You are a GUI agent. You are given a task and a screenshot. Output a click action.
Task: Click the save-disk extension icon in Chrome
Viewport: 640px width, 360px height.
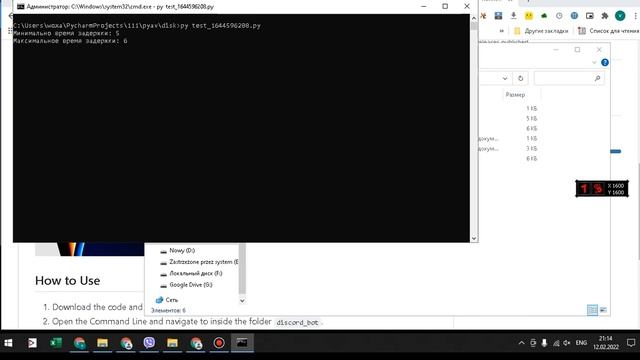point(498,16)
